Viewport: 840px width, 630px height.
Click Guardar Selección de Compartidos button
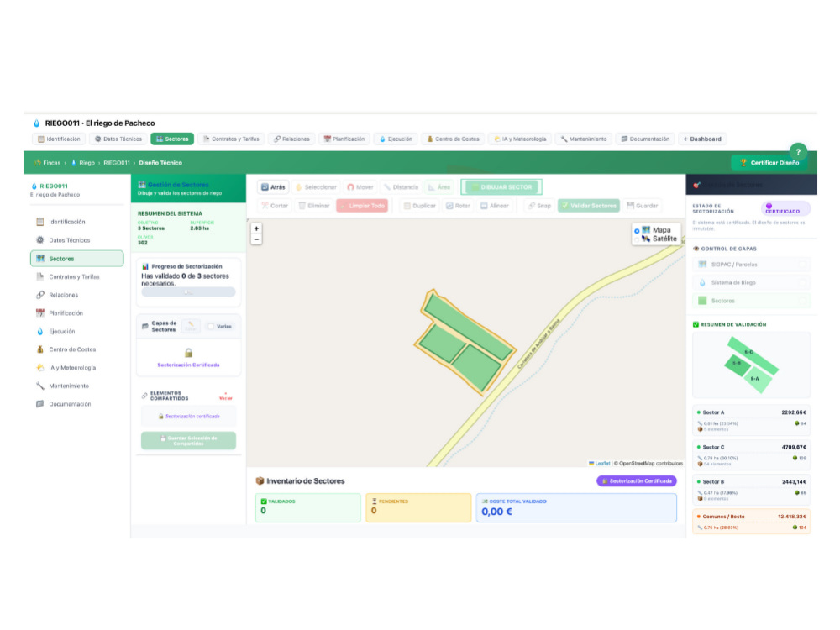(188, 440)
